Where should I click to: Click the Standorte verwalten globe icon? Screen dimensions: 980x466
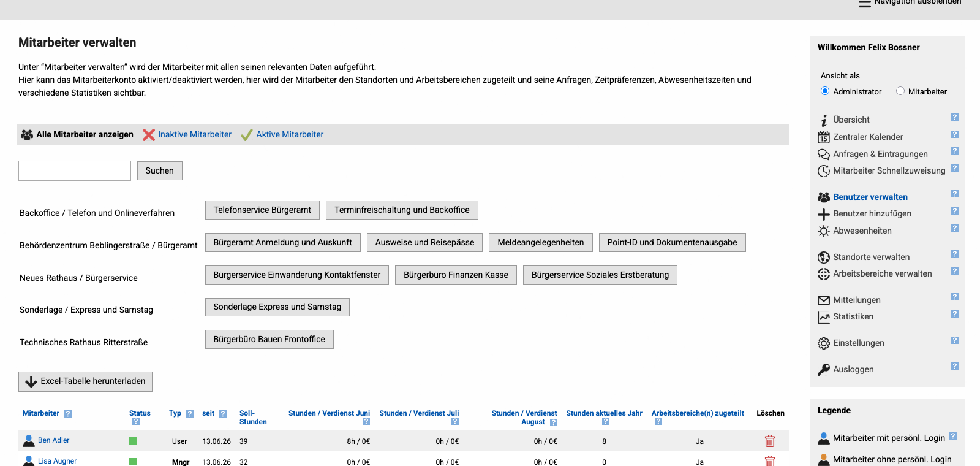click(x=824, y=258)
